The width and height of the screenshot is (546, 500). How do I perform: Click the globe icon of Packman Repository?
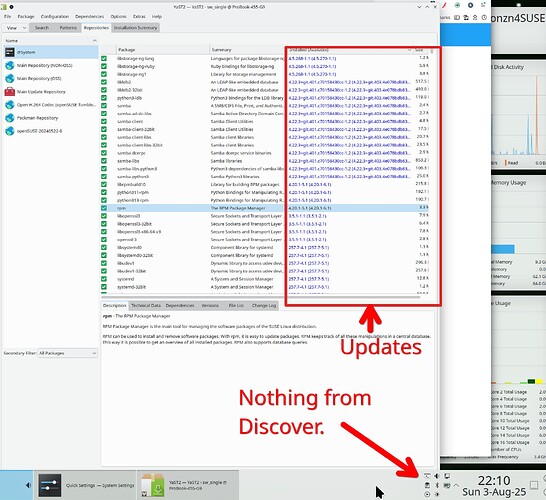click(x=10, y=118)
